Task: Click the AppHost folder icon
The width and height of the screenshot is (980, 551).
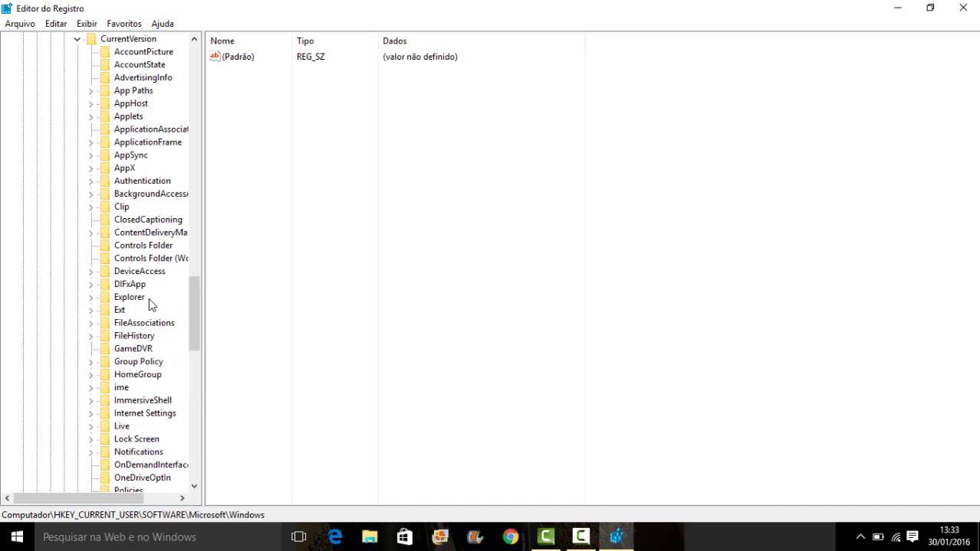Action: point(105,103)
